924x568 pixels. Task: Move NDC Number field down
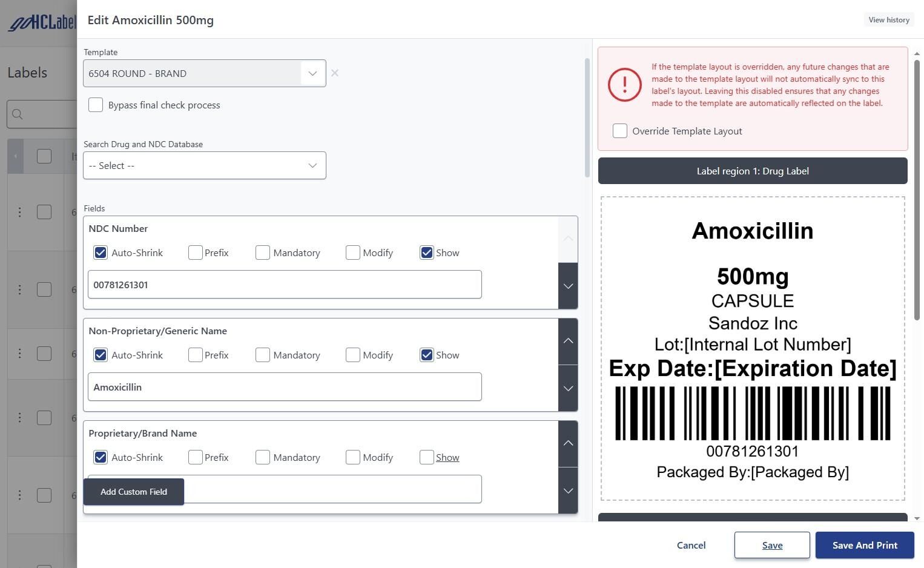tap(568, 286)
